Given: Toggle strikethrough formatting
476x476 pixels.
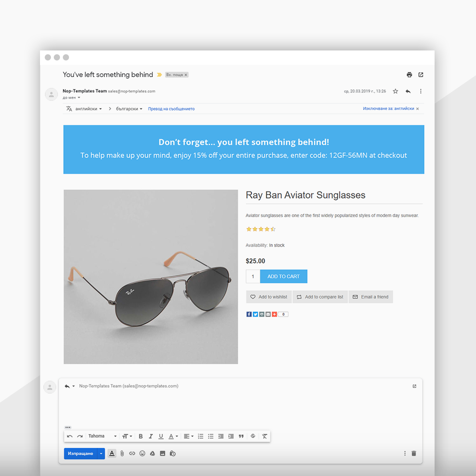Looking at the screenshot, I should (253, 436).
